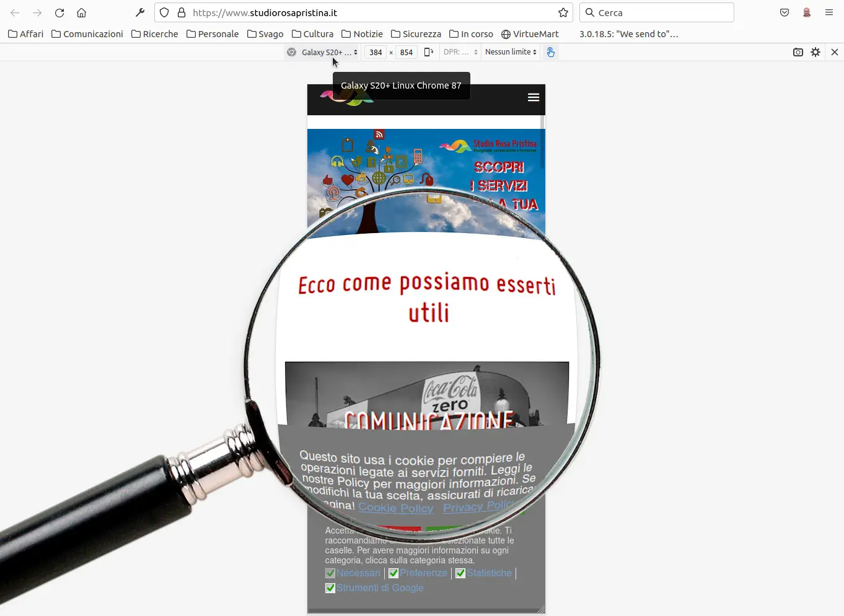Open the In corso bookmarks folder
844x616 pixels.
(x=471, y=34)
